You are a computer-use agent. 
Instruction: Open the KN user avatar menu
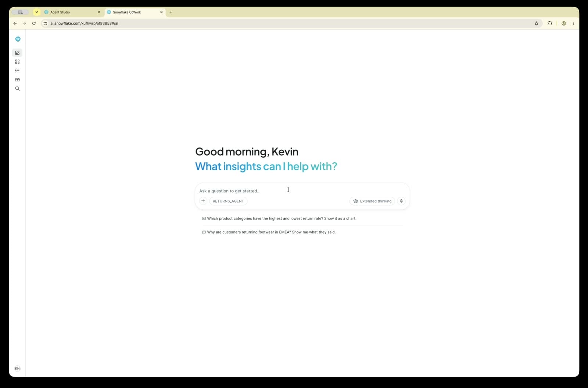coord(17,369)
